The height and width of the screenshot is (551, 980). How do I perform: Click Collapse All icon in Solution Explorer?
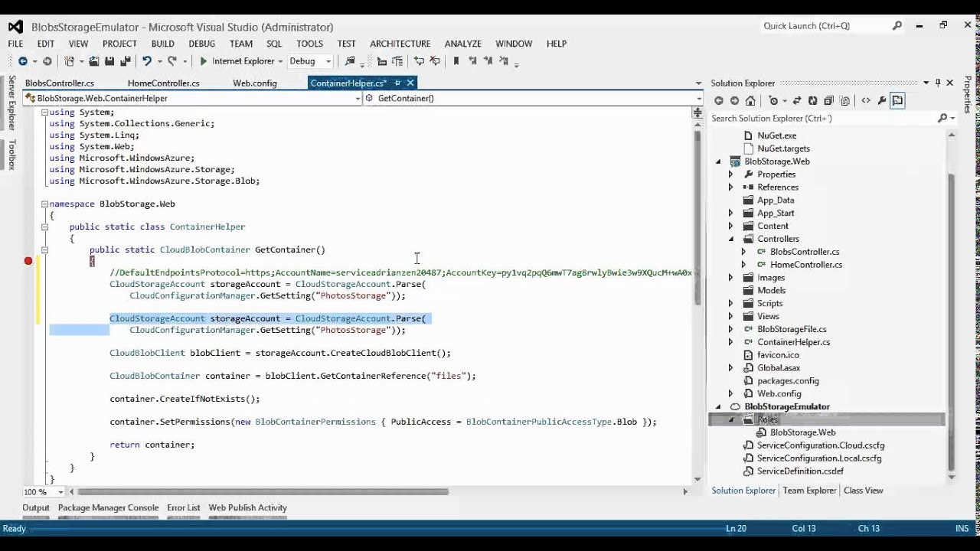point(828,101)
